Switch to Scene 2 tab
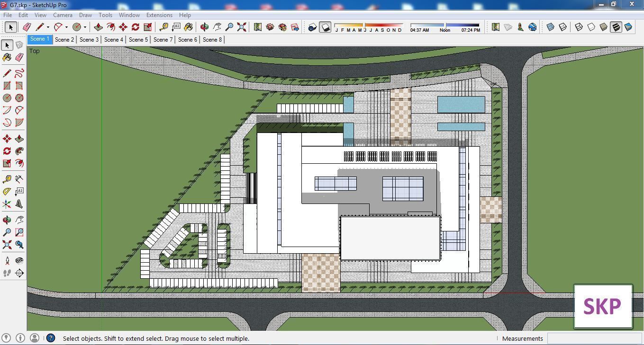Viewport: 644px width, 345px height. pyautogui.click(x=64, y=40)
